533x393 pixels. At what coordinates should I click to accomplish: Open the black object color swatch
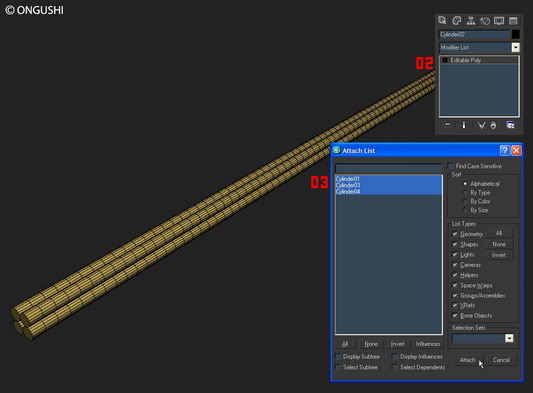pyautogui.click(x=516, y=34)
